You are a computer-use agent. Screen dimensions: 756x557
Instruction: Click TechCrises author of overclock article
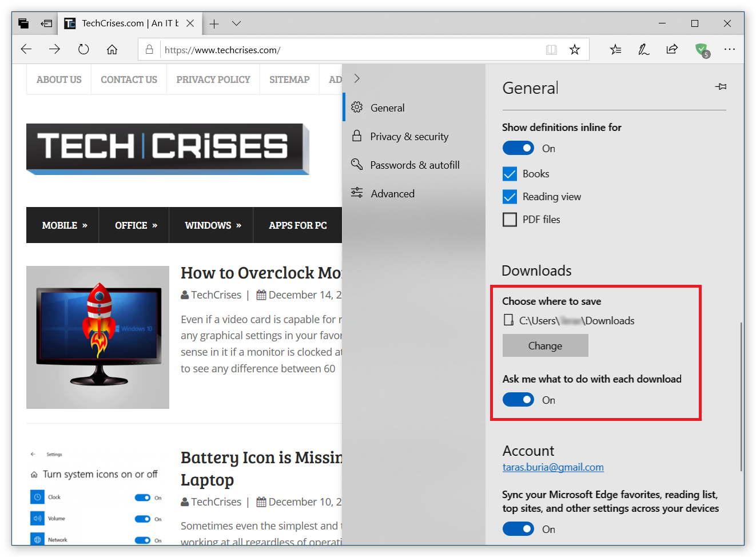click(x=216, y=295)
